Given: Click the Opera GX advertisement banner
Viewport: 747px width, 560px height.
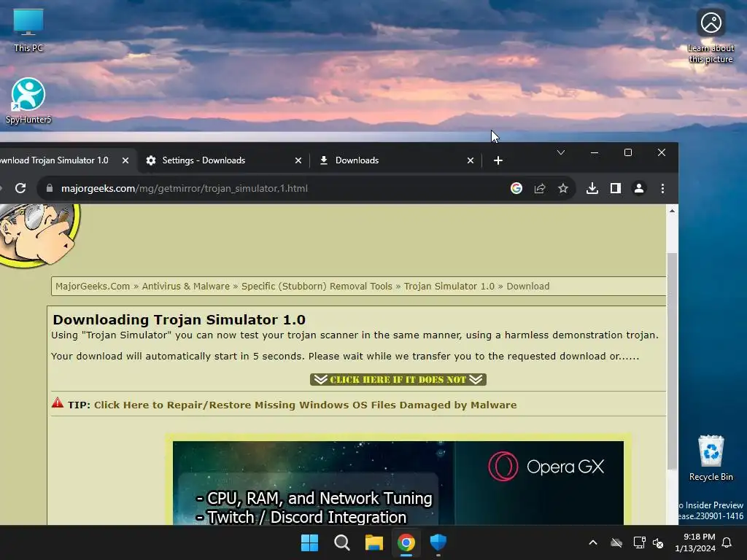Looking at the screenshot, I should [x=398, y=483].
